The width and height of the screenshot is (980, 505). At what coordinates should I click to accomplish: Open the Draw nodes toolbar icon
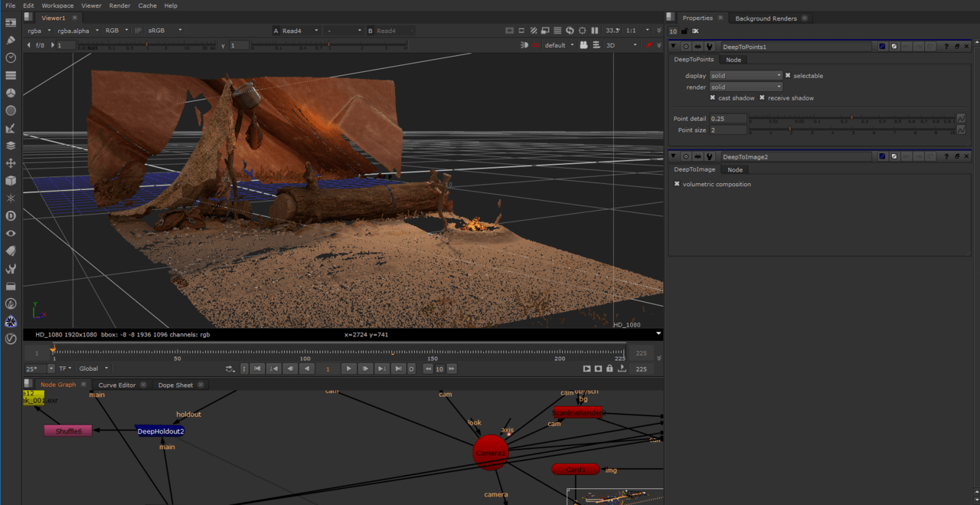coord(11,40)
